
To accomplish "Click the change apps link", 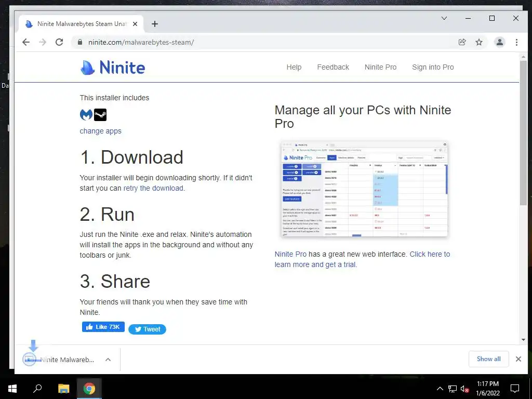I will tap(100, 131).
